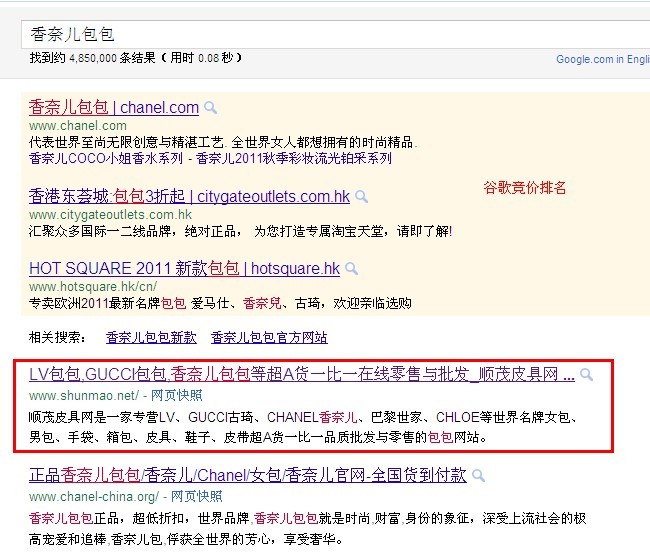Image resolution: width=650 pixels, height=558 pixels.
Task: Open 网页快照 cache link for chanel-china.org
Action: pos(197,497)
